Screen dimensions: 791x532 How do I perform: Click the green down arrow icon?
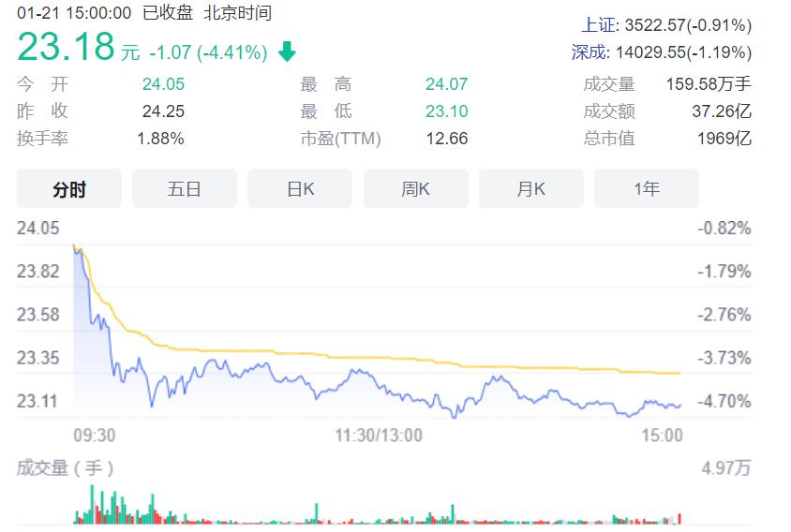click(287, 52)
